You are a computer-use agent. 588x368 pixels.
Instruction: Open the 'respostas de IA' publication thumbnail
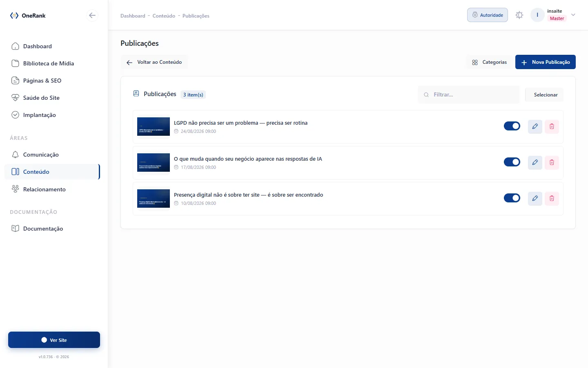pyautogui.click(x=154, y=163)
